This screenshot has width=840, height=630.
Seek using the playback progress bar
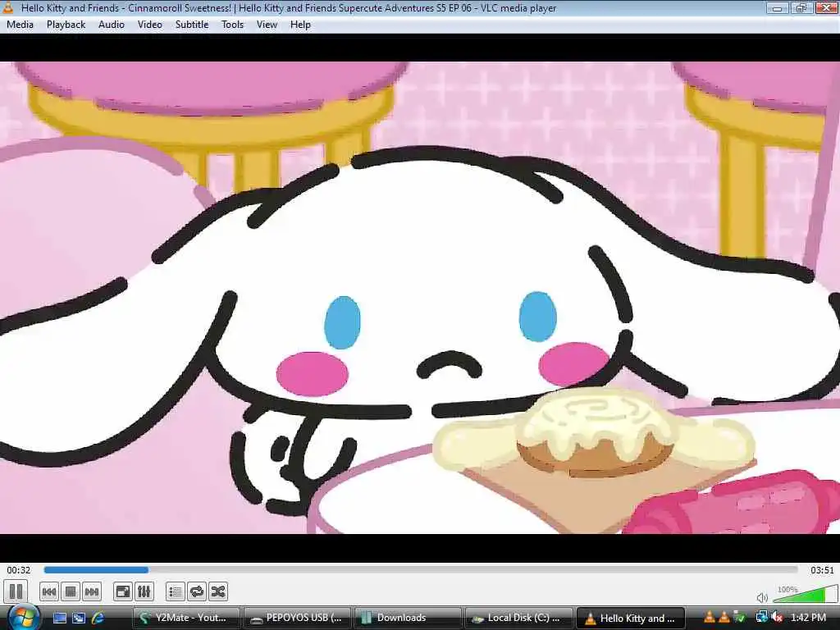[421, 570]
